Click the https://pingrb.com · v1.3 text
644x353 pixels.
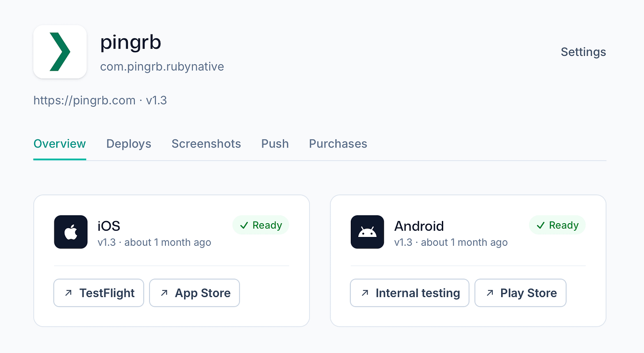(x=100, y=101)
